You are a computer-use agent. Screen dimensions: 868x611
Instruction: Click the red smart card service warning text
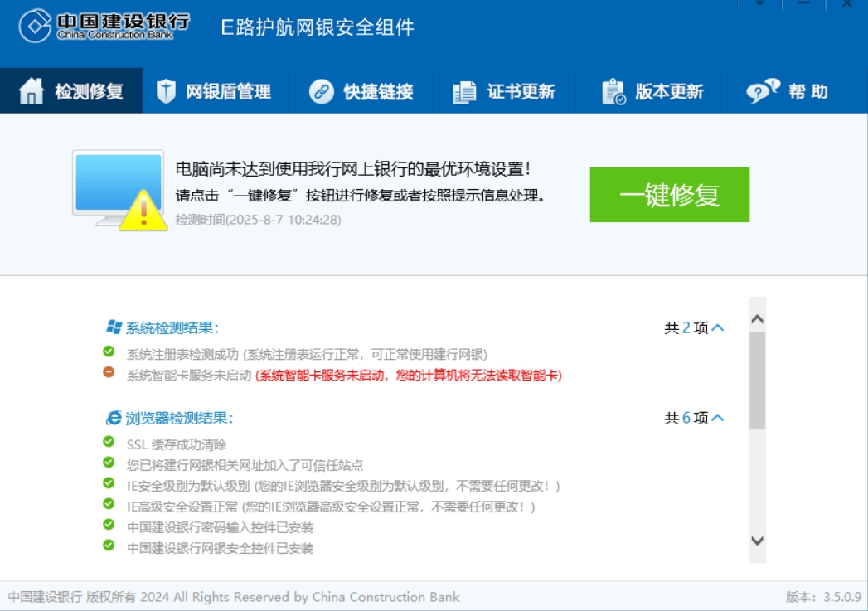tap(409, 376)
